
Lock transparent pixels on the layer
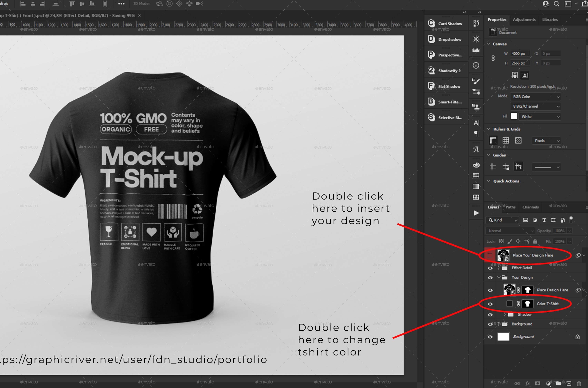(501, 241)
